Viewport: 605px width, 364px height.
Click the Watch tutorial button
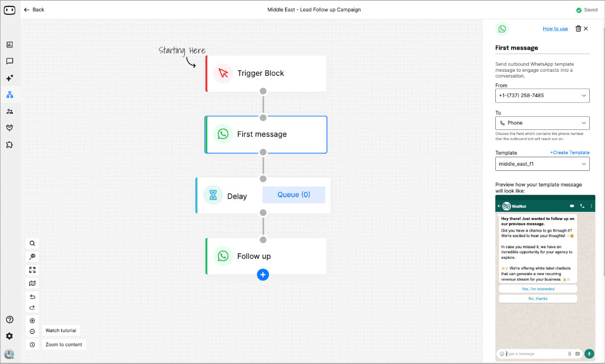61,331
